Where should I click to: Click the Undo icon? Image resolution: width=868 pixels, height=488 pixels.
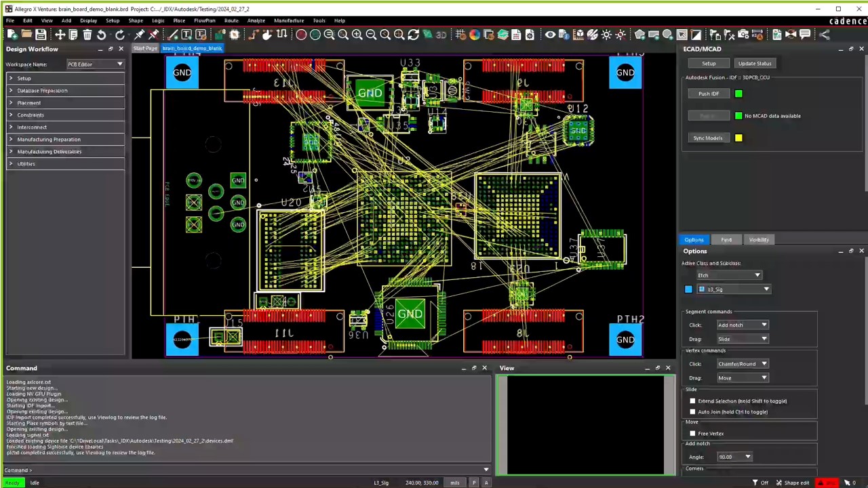coord(102,35)
